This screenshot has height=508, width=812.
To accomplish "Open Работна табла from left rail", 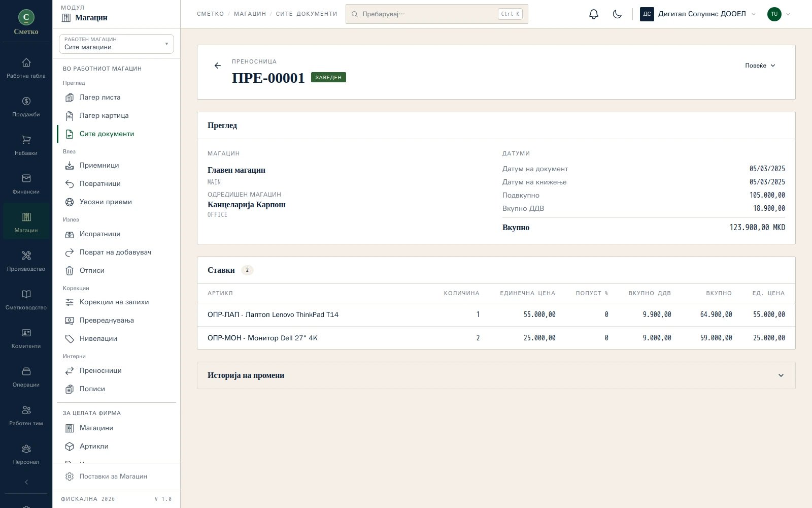I will pos(26,68).
